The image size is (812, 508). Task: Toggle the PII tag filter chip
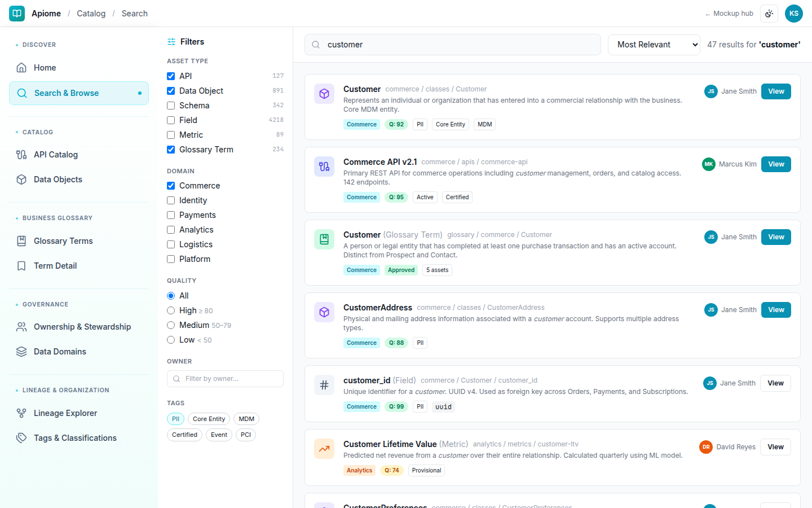[x=175, y=419]
